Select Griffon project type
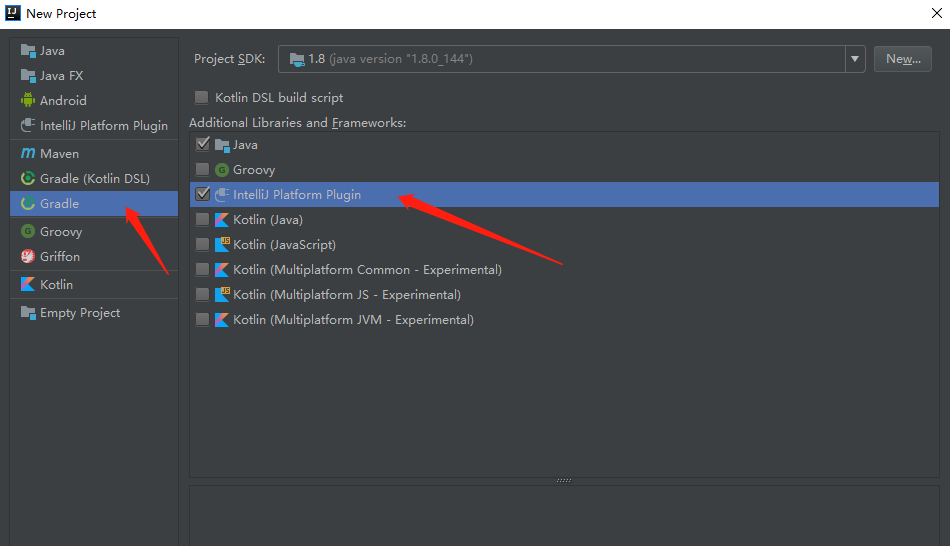The width and height of the screenshot is (950, 546). tap(94, 256)
